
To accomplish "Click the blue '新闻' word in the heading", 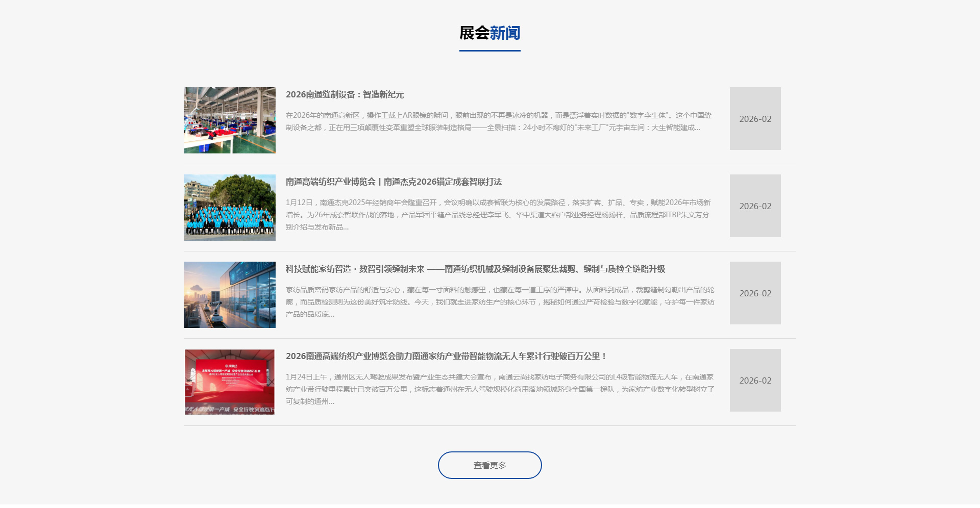I will pyautogui.click(x=505, y=33).
